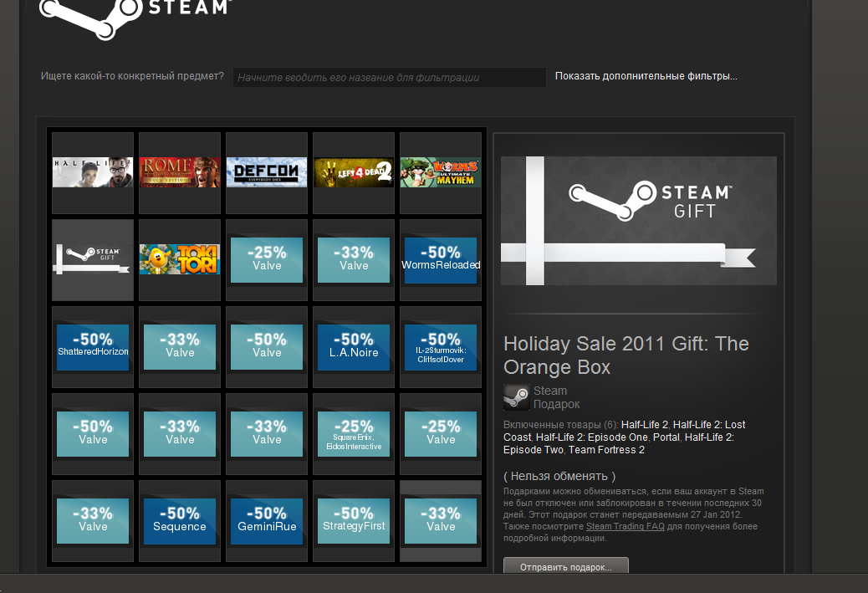Select the Rome Total War Gold item
The height and width of the screenshot is (593, 868).
coord(180,173)
